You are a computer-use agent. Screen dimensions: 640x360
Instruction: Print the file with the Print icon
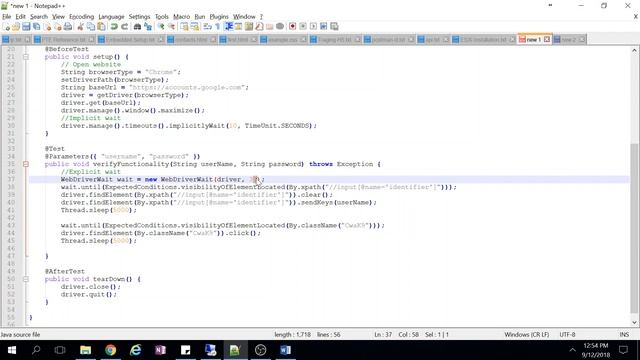pyautogui.click(x=68, y=27)
